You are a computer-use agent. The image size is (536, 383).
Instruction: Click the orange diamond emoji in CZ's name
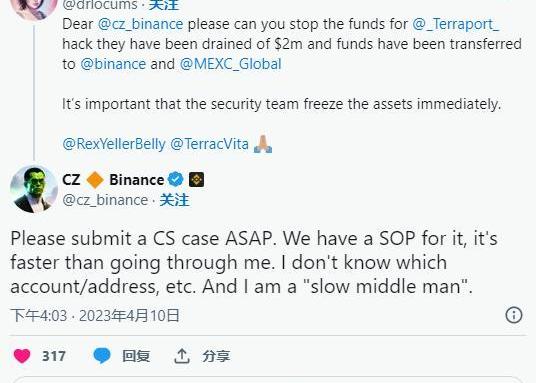tap(95, 180)
